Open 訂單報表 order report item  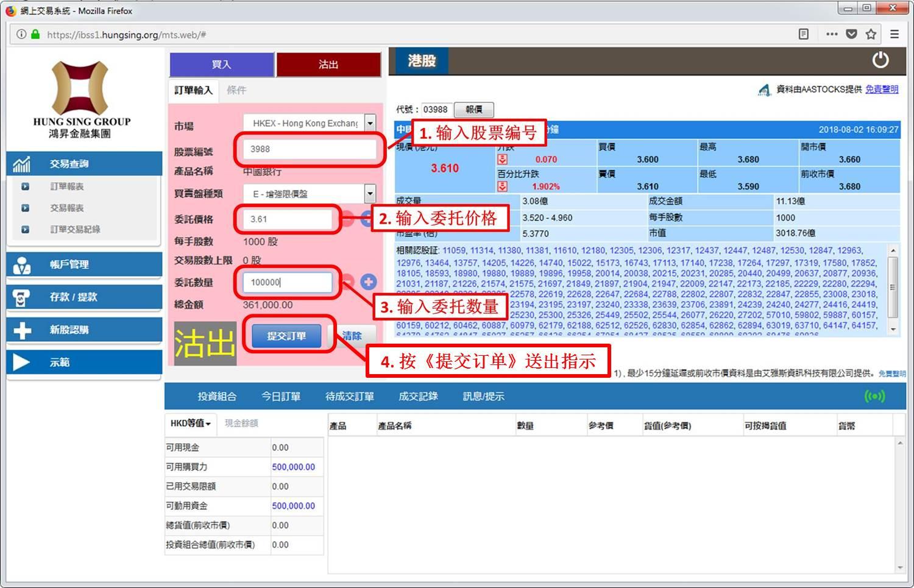click(67, 186)
